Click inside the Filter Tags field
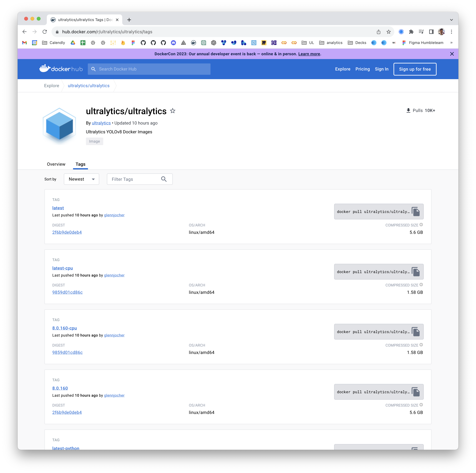 click(134, 179)
